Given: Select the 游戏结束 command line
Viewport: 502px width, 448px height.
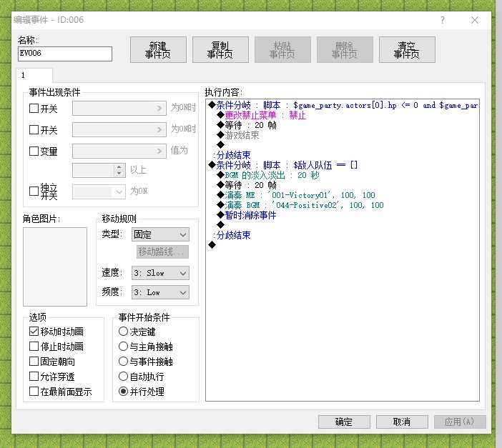Looking at the screenshot, I should click(x=238, y=135).
